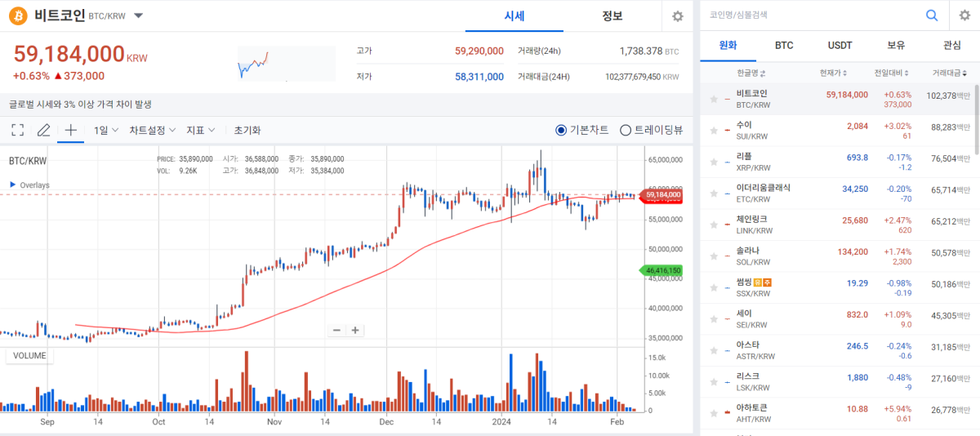Viewport: 980px width, 436px height.
Task: Sort the list by 거래대금 column
Action: click(949, 73)
